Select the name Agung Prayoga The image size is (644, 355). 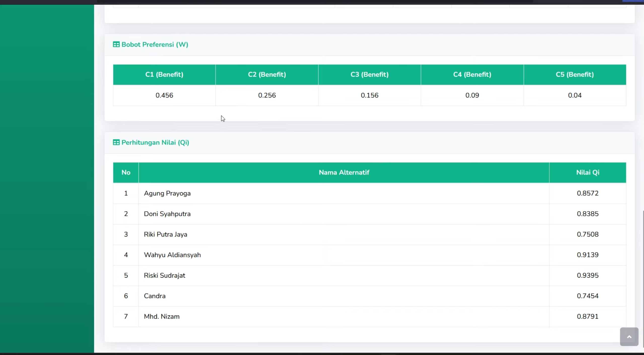[167, 193]
